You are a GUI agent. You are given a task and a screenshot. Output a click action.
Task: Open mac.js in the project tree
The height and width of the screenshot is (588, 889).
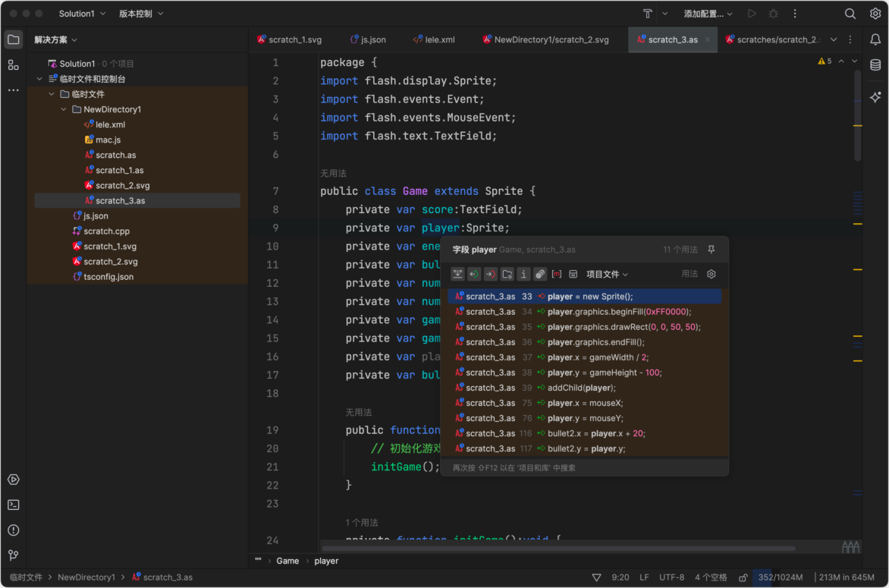click(108, 140)
